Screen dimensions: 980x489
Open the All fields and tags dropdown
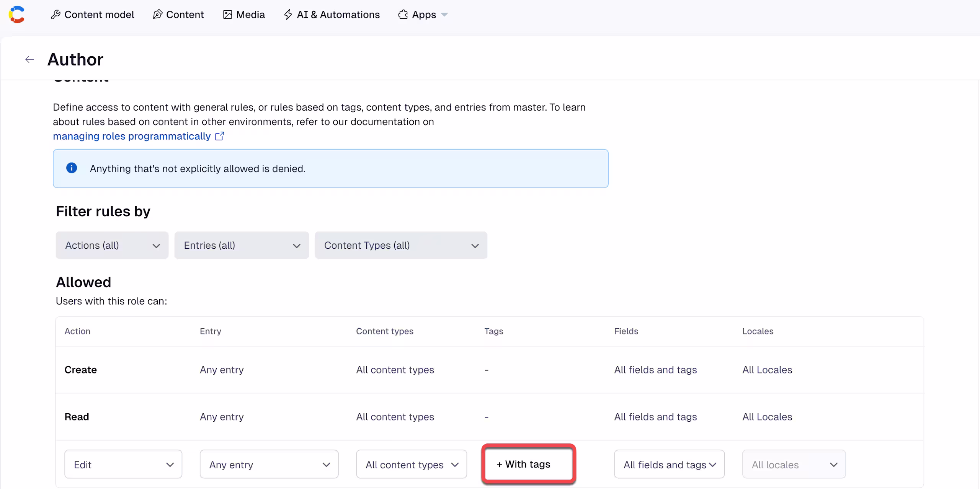(669, 464)
